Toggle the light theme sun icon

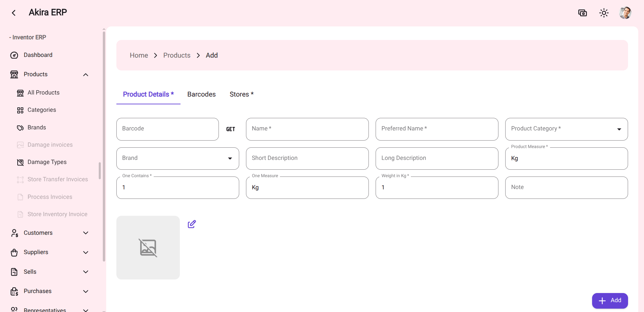pyautogui.click(x=604, y=13)
